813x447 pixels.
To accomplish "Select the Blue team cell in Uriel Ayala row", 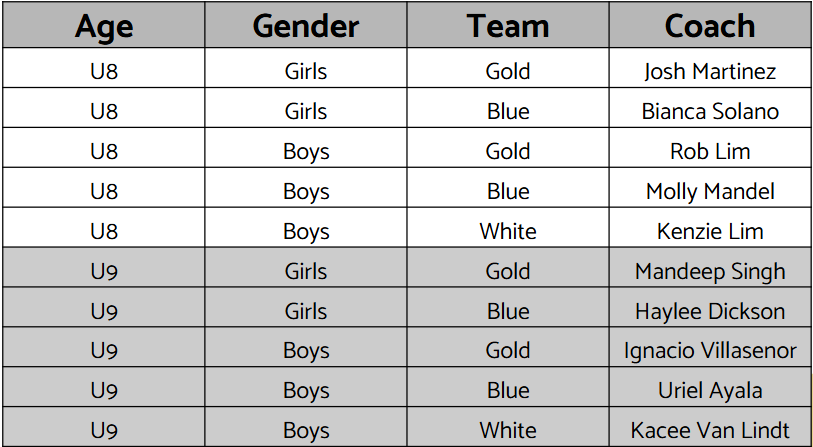I will (508, 387).
